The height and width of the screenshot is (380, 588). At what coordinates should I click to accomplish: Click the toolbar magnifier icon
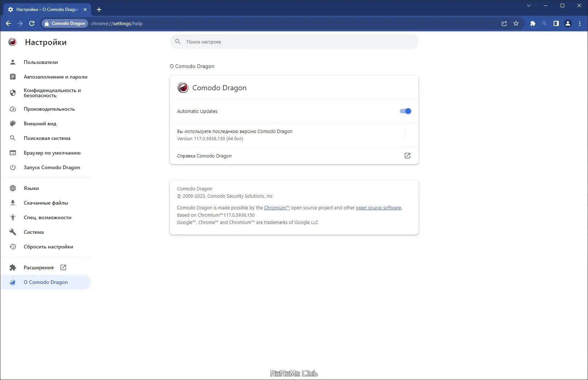[x=545, y=23]
